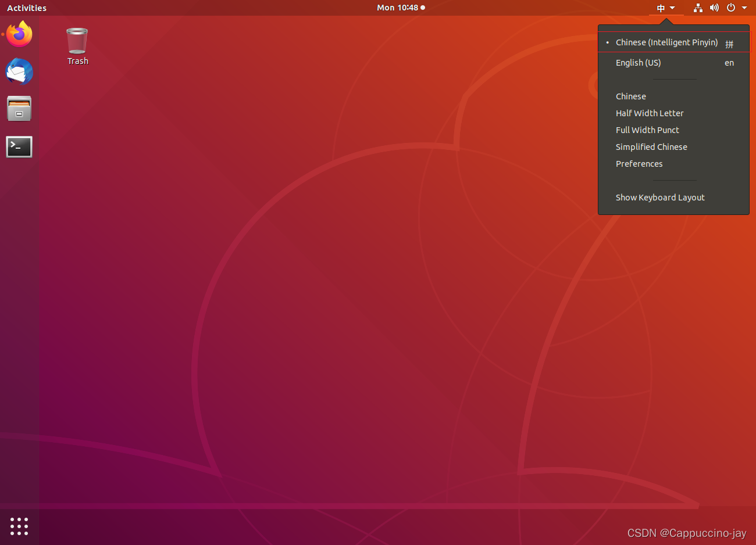This screenshot has height=545, width=756.
Task: Open Thunderbird Mail in the dock
Action: [19, 71]
